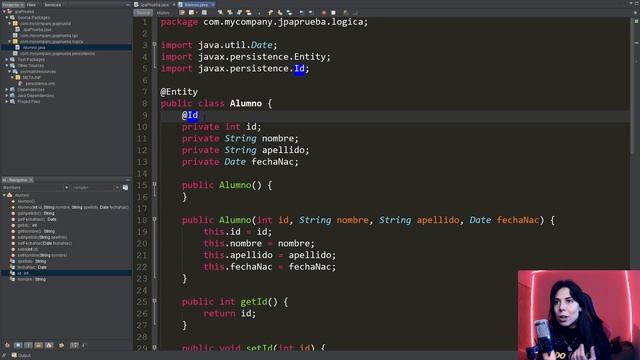
Task: Toggle Bookmark toolbar icon
Action: (289, 13)
